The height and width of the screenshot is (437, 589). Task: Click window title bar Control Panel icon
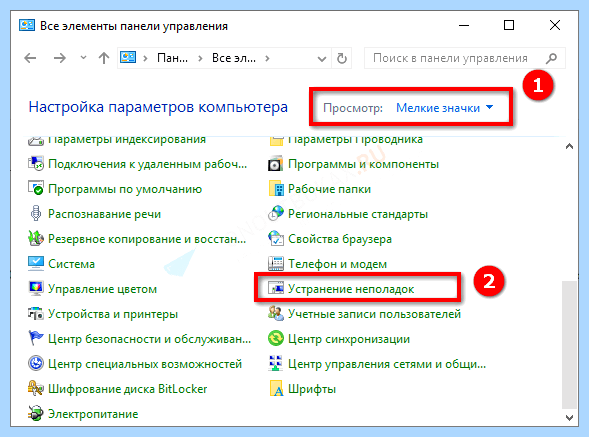click(x=27, y=26)
